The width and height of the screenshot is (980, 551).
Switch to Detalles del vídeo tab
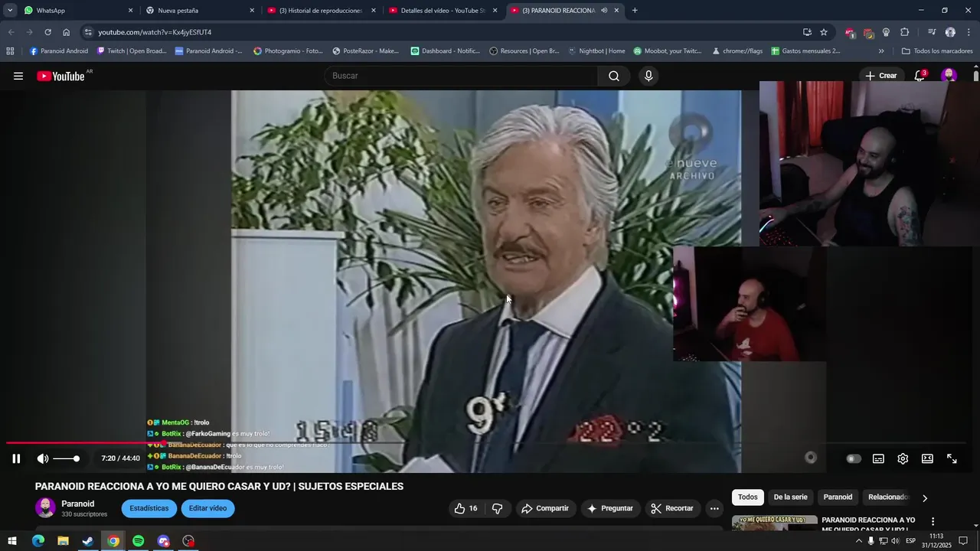point(443,11)
